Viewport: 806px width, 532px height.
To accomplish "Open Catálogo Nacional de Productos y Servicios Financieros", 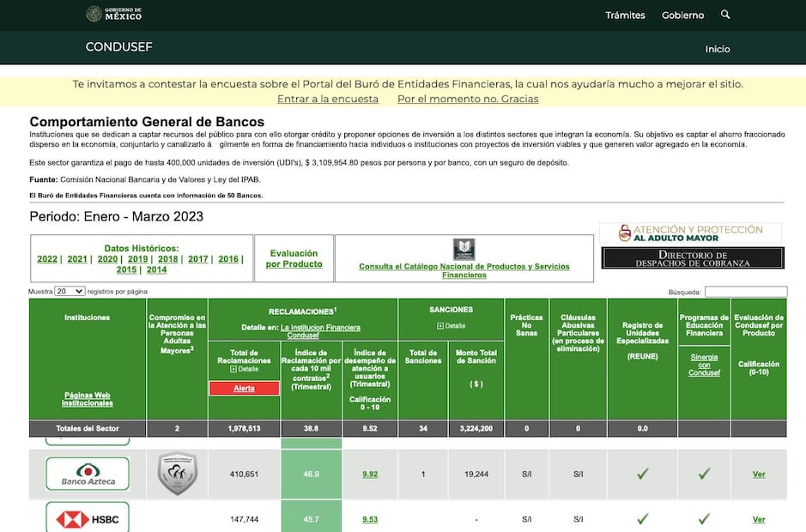I will 464,270.
